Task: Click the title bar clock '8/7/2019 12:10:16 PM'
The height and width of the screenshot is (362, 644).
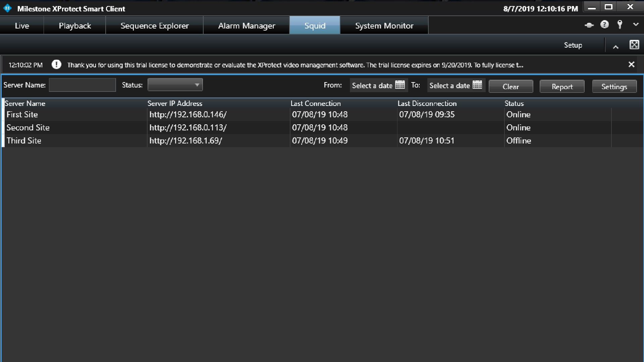Action: [x=541, y=9]
